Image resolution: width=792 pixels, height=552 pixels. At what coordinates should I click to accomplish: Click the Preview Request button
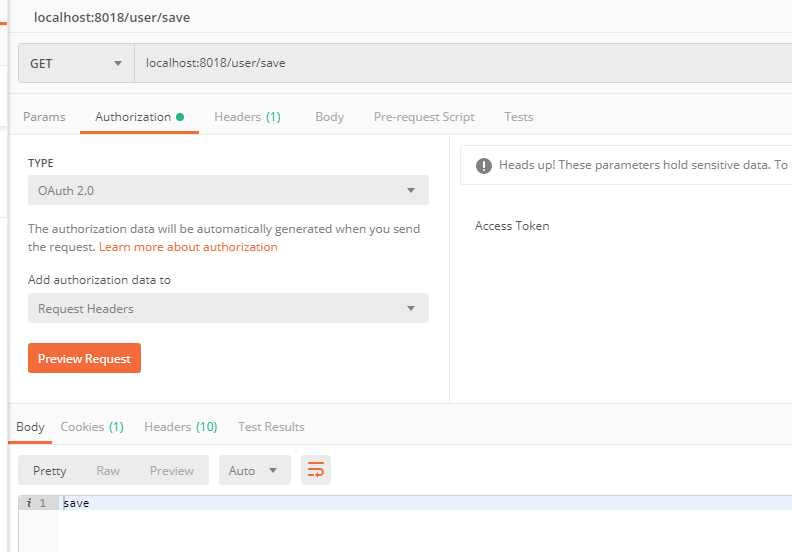pos(84,358)
